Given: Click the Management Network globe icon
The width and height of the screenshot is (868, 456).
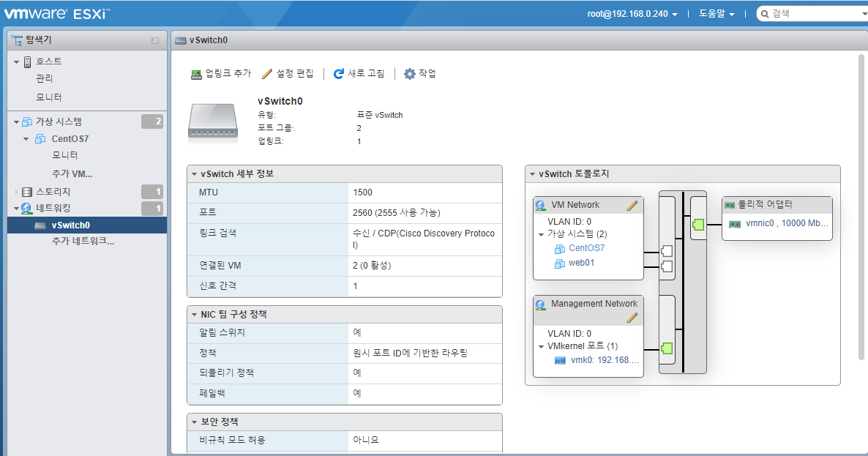Looking at the screenshot, I should tap(540, 304).
